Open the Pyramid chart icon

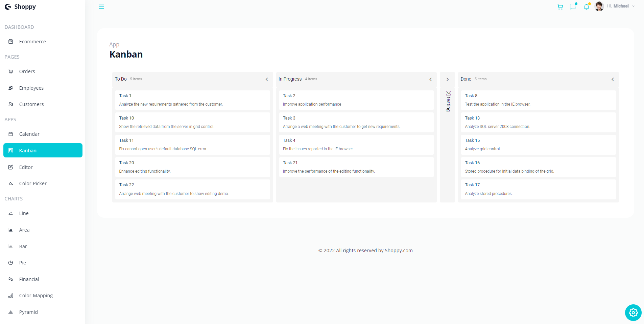click(11, 312)
